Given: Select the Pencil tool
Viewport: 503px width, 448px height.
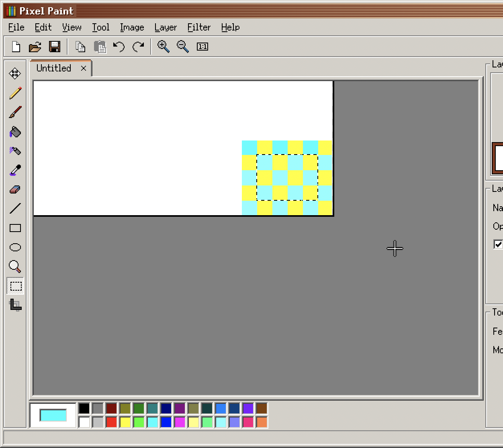Looking at the screenshot, I should coord(15,92).
